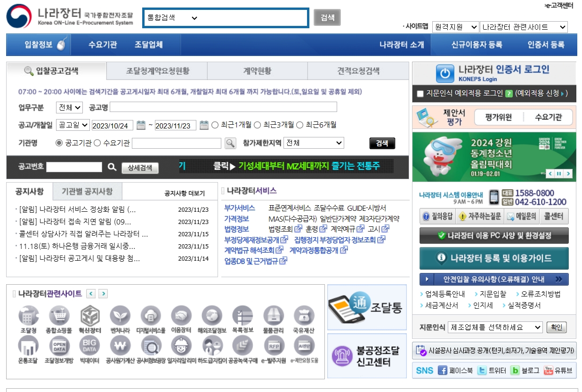This screenshot has width=582, height=392.
Task: Open the 트위터 SNS link
Action: (x=492, y=370)
